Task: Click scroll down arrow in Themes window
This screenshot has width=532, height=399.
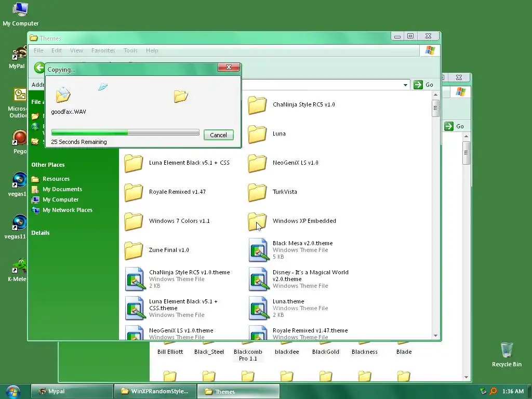Action: click(x=436, y=336)
